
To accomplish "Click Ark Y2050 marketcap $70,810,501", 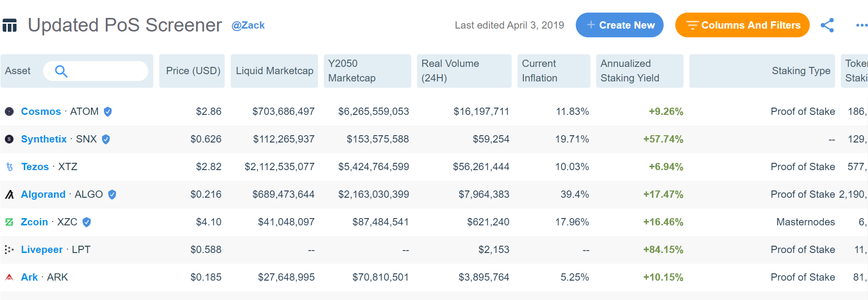I will pyautogui.click(x=381, y=277).
